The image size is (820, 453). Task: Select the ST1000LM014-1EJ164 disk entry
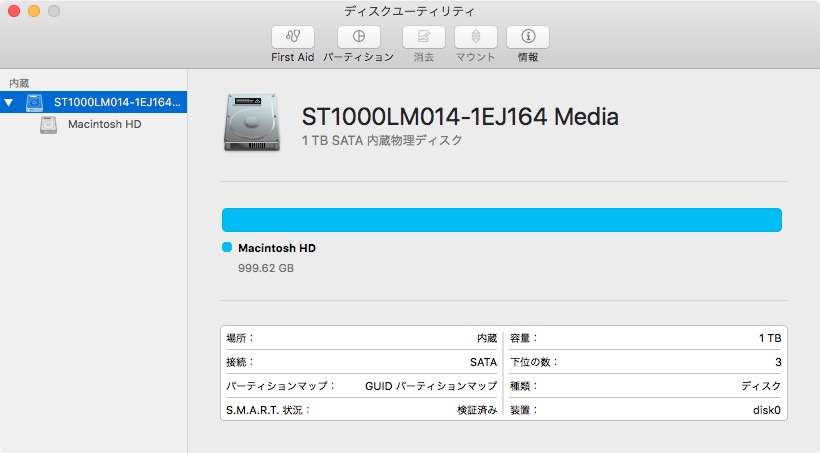(x=116, y=102)
